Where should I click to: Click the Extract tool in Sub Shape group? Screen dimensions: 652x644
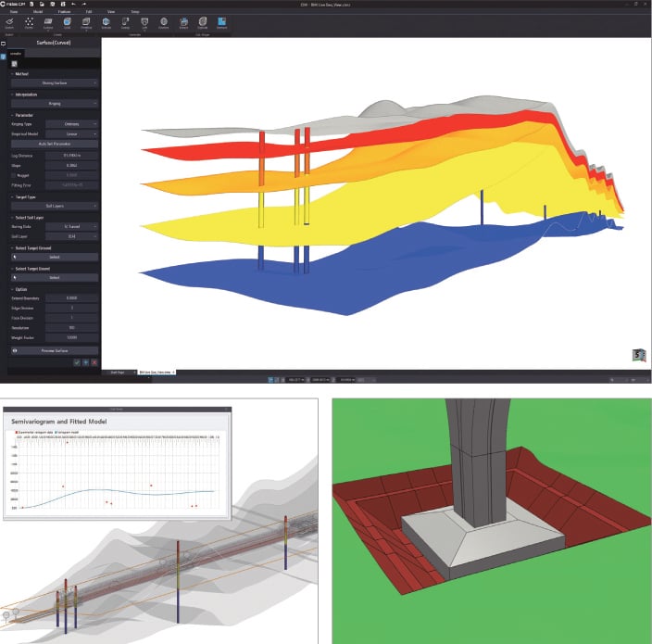(183, 23)
